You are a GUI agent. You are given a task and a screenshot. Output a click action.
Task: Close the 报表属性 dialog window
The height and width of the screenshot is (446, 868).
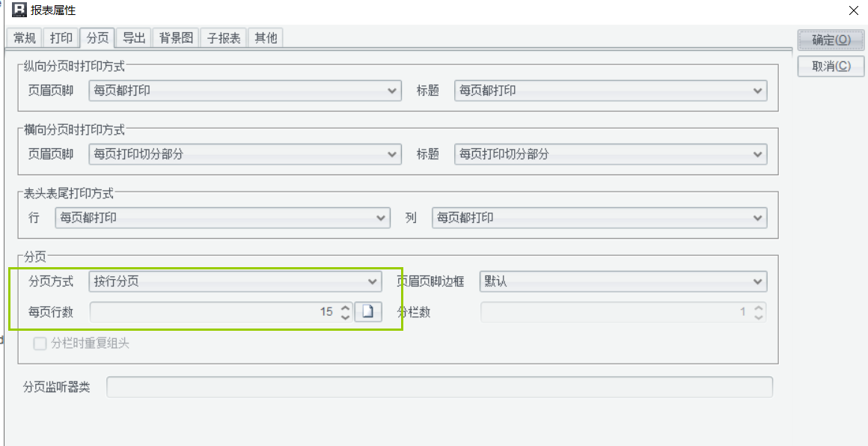853,10
